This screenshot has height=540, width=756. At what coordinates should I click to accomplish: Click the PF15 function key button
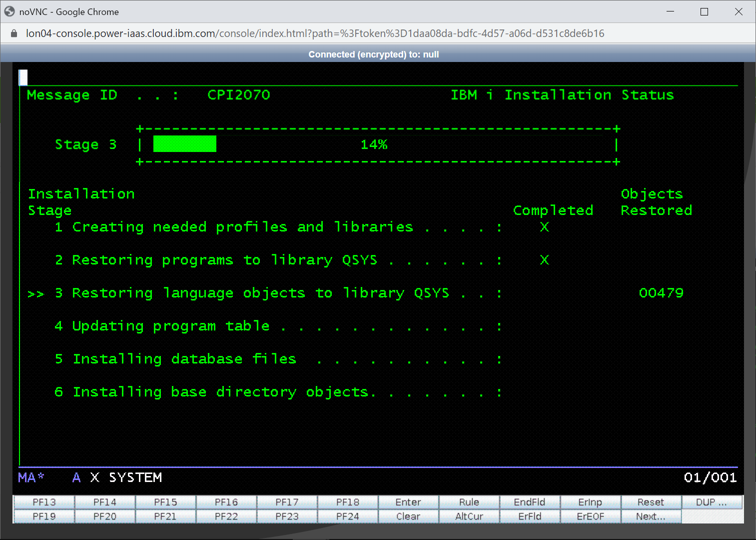click(165, 502)
